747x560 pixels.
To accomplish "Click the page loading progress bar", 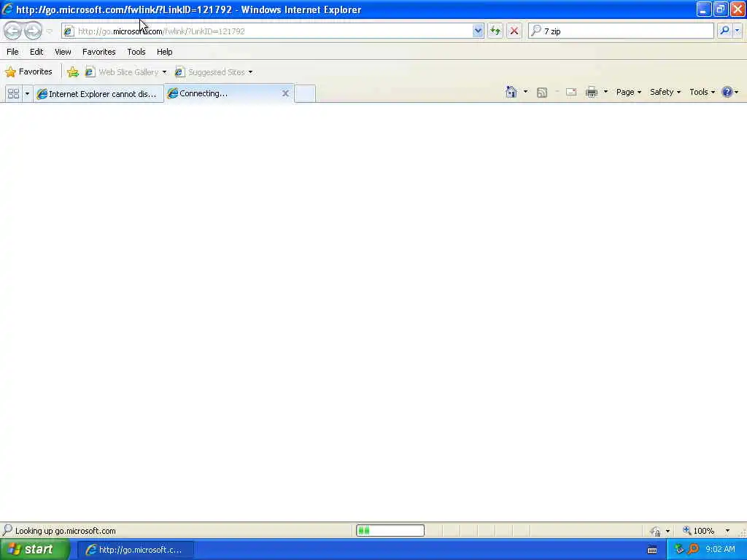I will tap(390, 530).
